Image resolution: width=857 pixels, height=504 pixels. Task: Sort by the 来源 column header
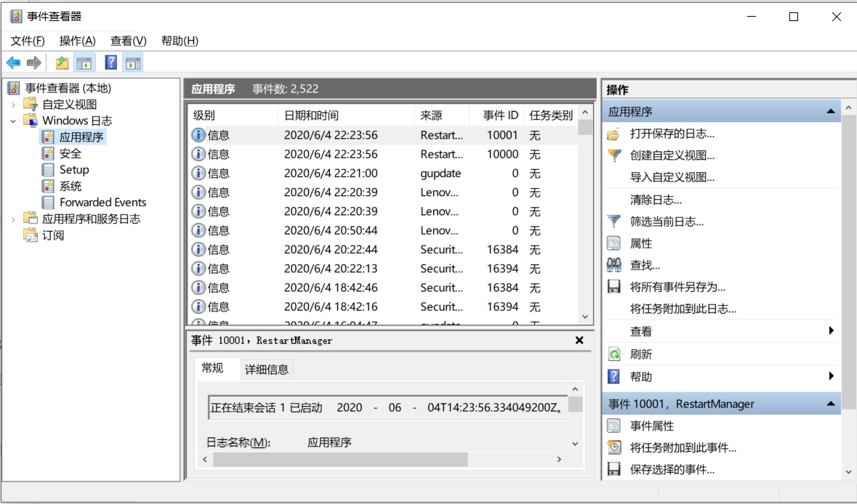pyautogui.click(x=442, y=115)
